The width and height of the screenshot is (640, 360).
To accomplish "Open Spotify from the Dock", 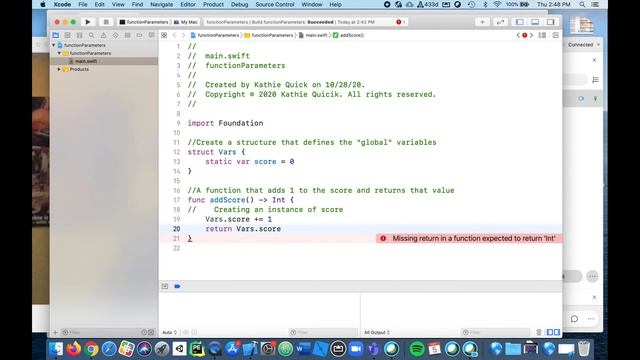I will 417,349.
